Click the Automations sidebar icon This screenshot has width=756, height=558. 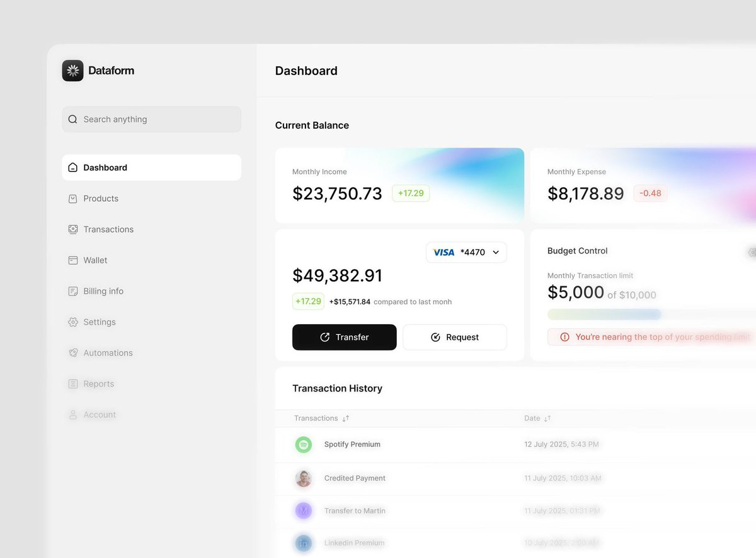point(72,353)
